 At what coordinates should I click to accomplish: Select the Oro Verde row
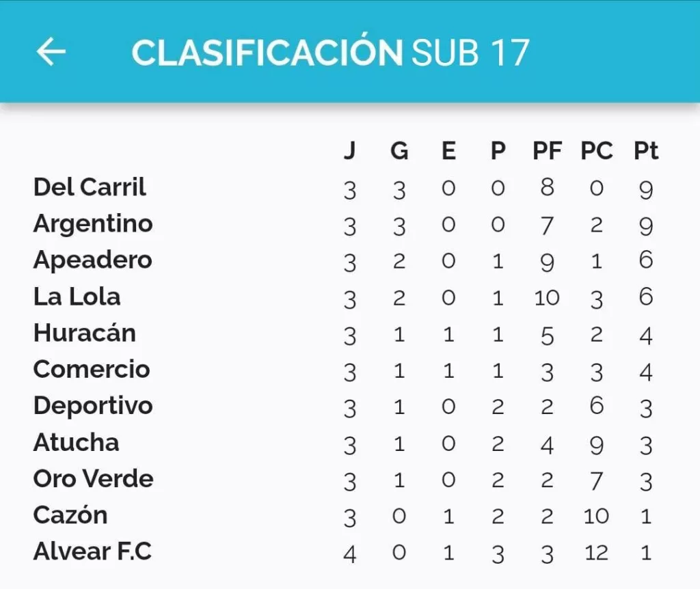tap(344, 480)
